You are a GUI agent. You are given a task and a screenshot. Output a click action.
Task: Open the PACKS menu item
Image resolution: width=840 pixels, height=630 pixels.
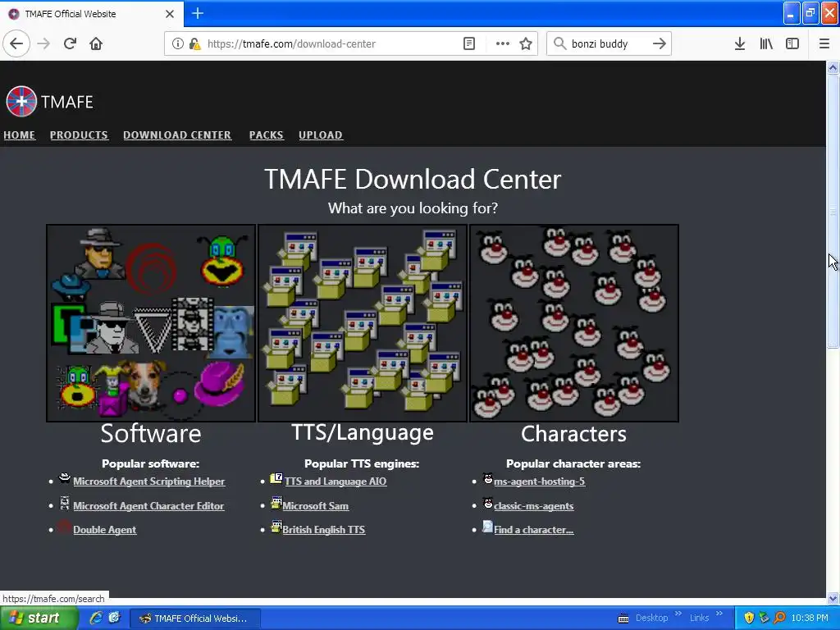(267, 135)
